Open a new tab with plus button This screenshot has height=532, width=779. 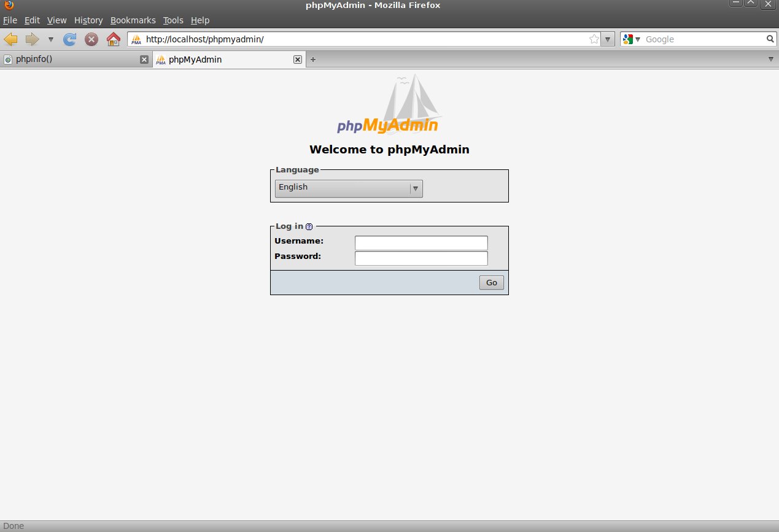tap(312, 60)
